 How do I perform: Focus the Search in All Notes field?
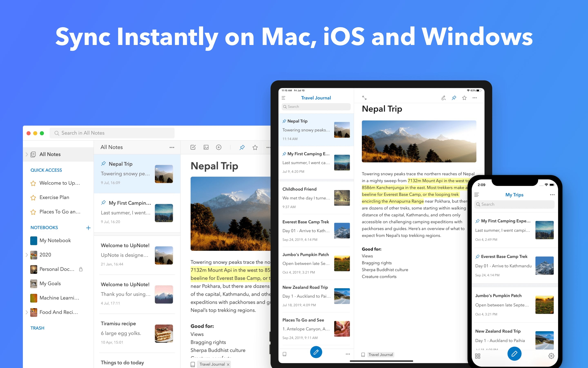coord(112,133)
